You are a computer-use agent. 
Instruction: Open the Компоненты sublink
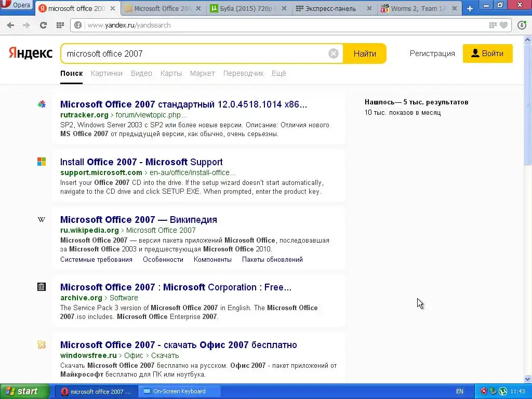(x=212, y=260)
